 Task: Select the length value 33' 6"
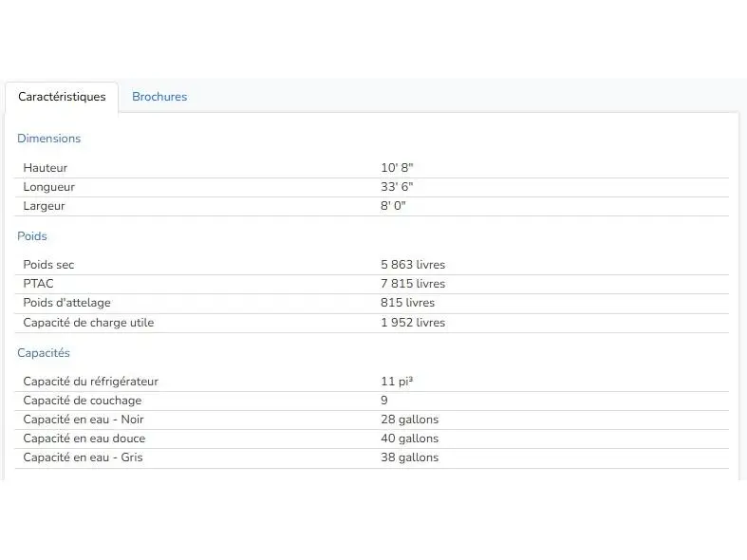397,187
